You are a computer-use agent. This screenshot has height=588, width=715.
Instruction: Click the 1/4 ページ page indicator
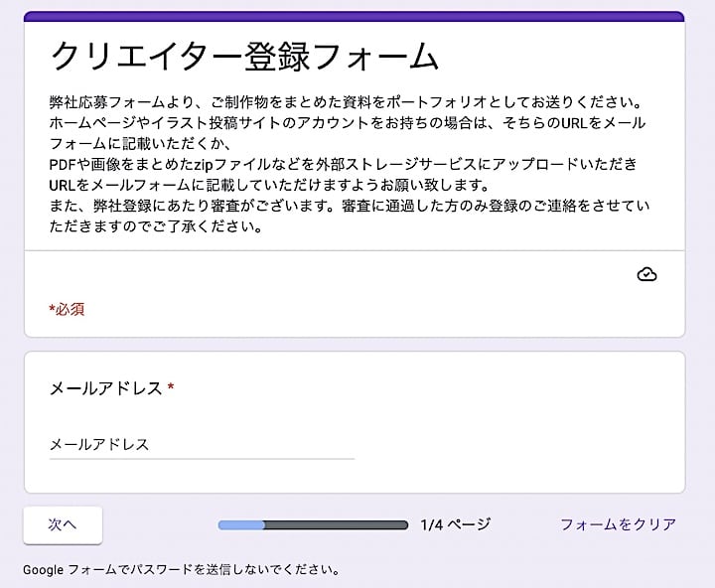click(x=455, y=524)
